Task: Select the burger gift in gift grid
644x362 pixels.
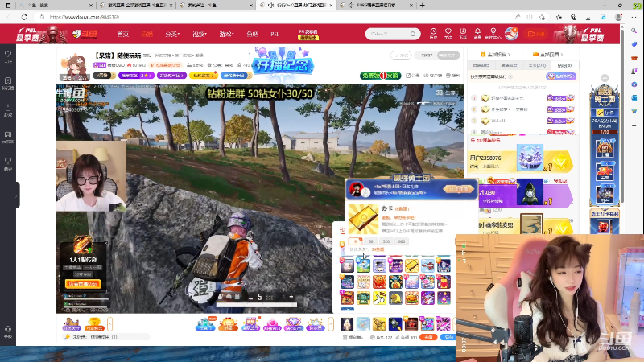Action: [x=411, y=298]
